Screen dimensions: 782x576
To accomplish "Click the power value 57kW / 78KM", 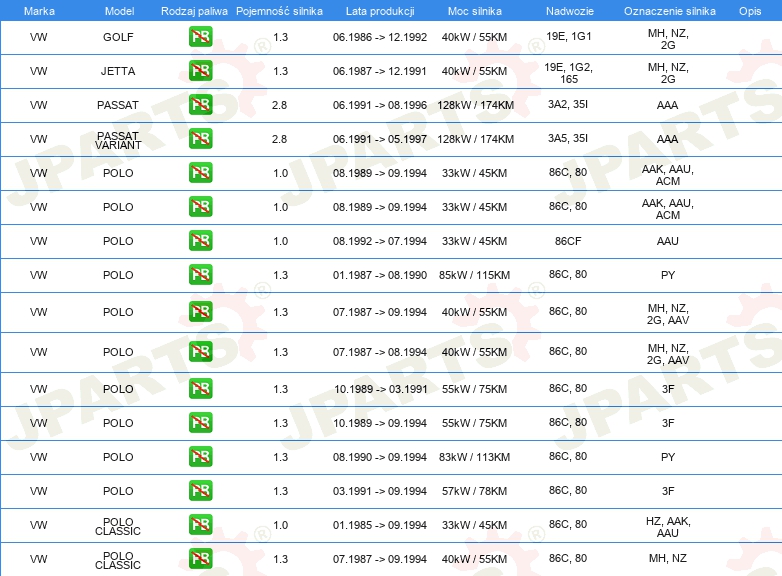I will pos(474,491).
